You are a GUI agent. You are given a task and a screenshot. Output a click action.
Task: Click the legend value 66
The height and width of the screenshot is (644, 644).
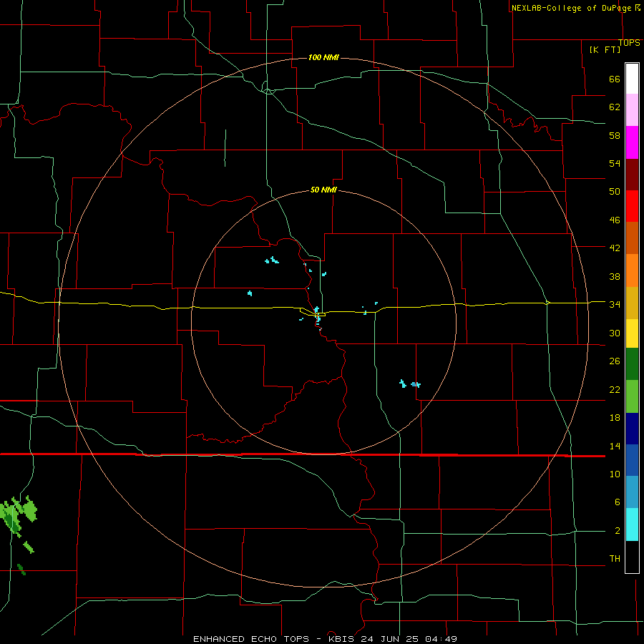click(x=615, y=79)
